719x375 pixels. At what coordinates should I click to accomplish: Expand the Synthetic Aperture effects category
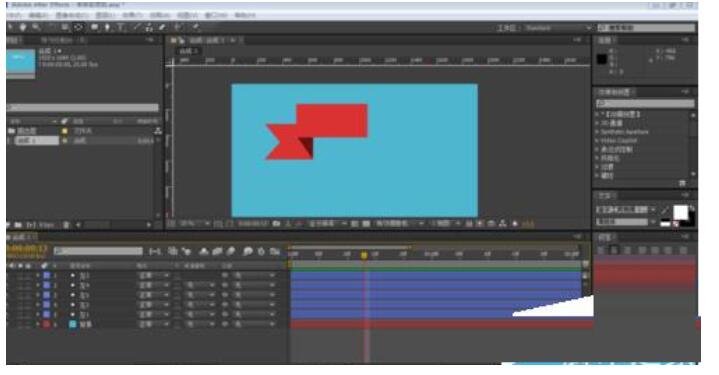597,132
